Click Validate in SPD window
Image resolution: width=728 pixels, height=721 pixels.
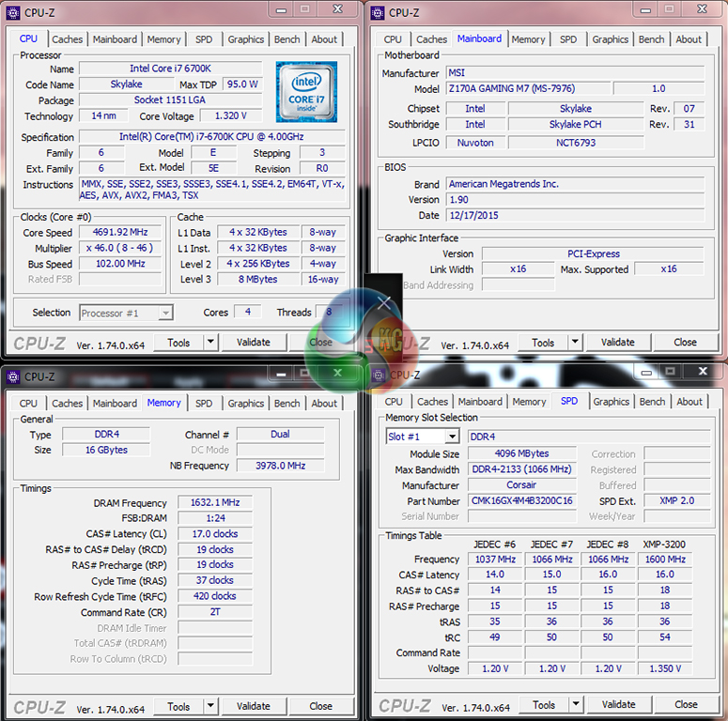coord(619,705)
